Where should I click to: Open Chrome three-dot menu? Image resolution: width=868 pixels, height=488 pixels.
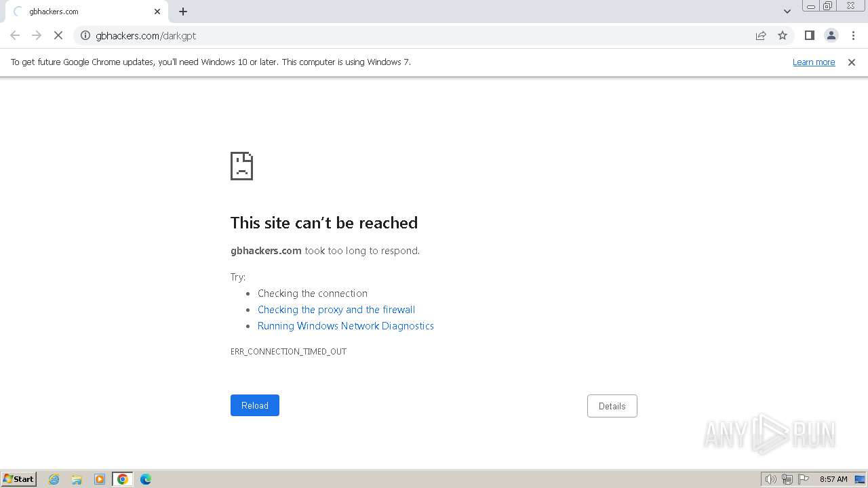click(853, 35)
